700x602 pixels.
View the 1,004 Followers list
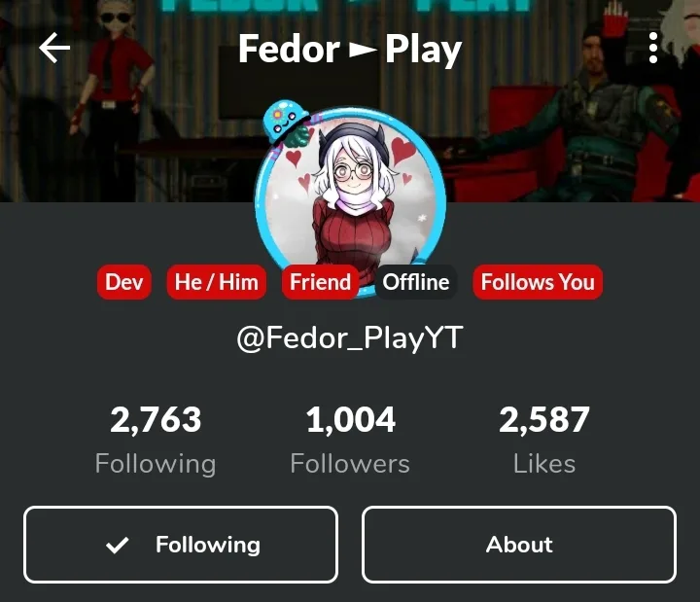[x=350, y=440]
